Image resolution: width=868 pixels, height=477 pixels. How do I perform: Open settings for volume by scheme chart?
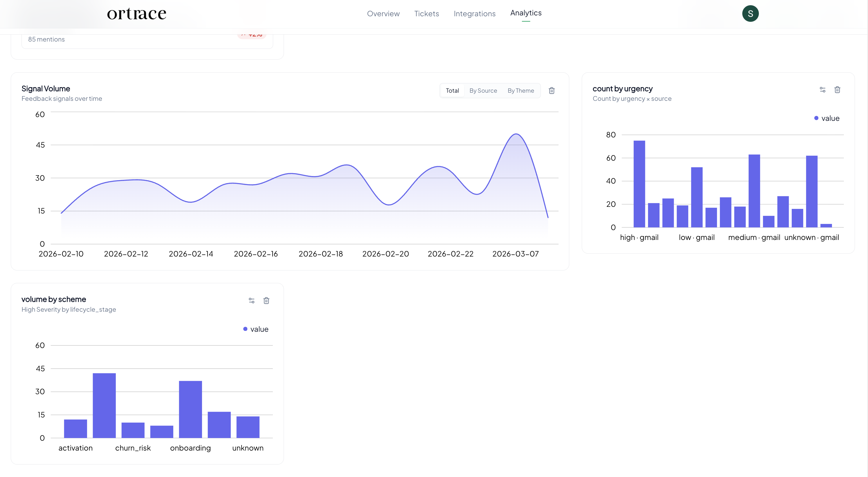pyautogui.click(x=251, y=300)
